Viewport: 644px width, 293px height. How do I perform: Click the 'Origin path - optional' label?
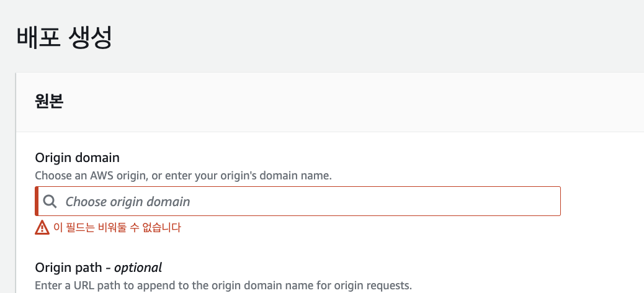pos(98,268)
